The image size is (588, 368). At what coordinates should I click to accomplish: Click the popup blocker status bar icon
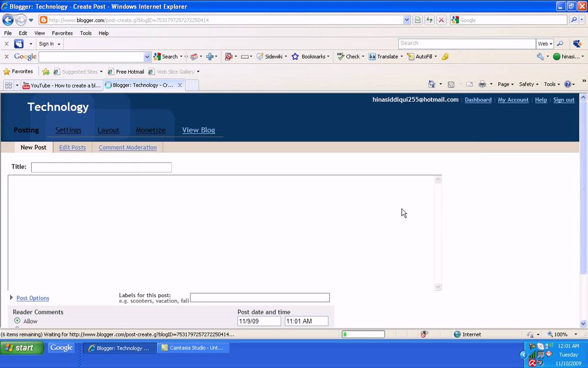click(x=424, y=334)
